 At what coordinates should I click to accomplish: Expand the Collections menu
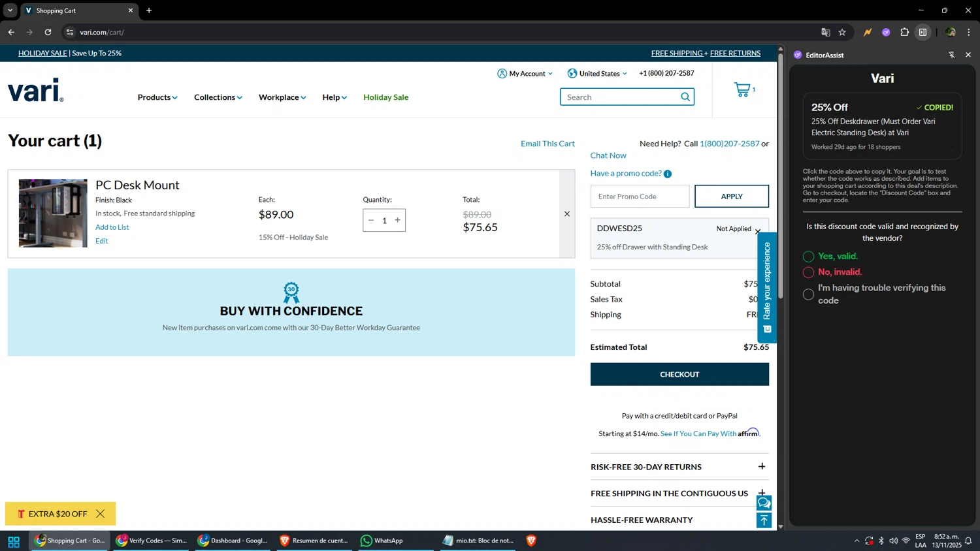click(218, 97)
